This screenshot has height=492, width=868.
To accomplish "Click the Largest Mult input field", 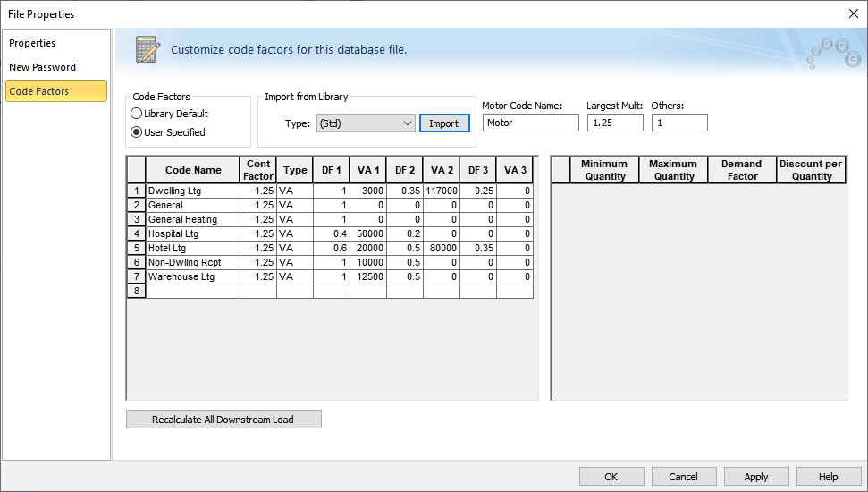I will click(614, 123).
